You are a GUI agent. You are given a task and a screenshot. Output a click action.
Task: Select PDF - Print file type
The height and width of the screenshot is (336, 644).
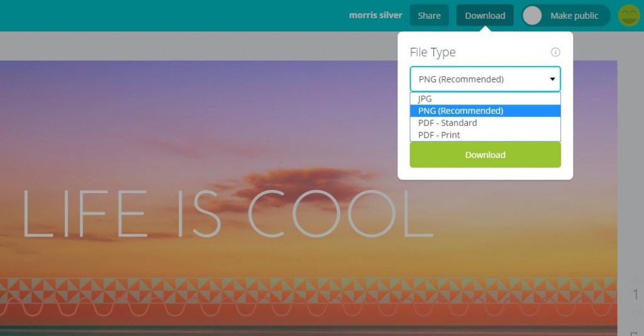click(485, 135)
